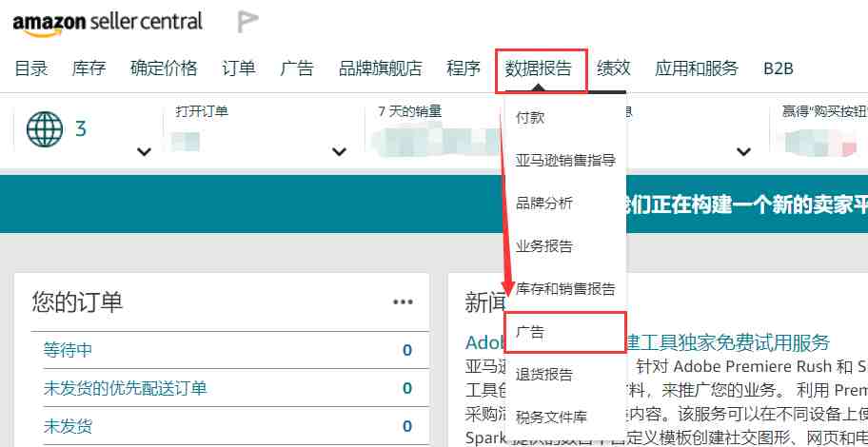Expand the chevron left of 赢得购买按钮
This screenshot has height=447, width=868.
click(x=744, y=151)
